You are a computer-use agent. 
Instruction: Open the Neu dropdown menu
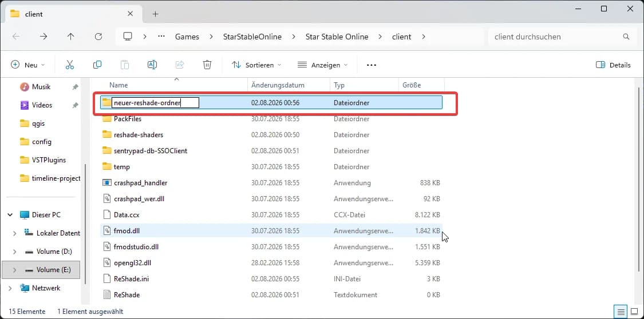28,65
